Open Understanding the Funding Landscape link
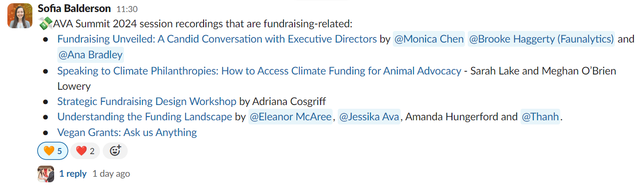 pyautogui.click(x=145, y=117)
